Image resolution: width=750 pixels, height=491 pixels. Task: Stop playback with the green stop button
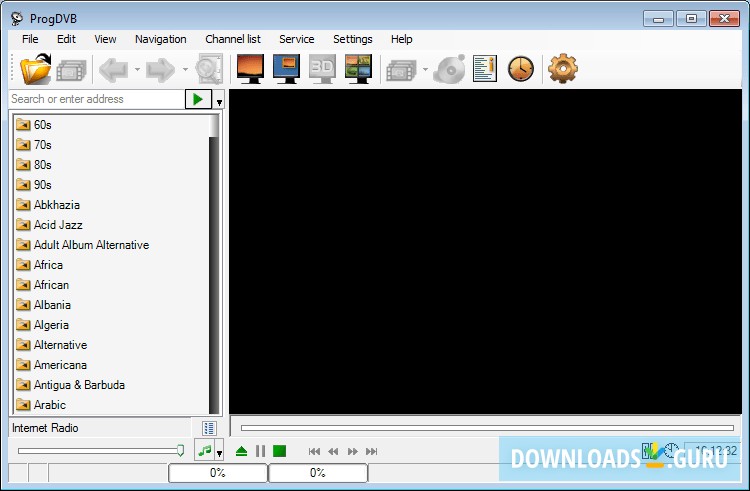[279, 451]
